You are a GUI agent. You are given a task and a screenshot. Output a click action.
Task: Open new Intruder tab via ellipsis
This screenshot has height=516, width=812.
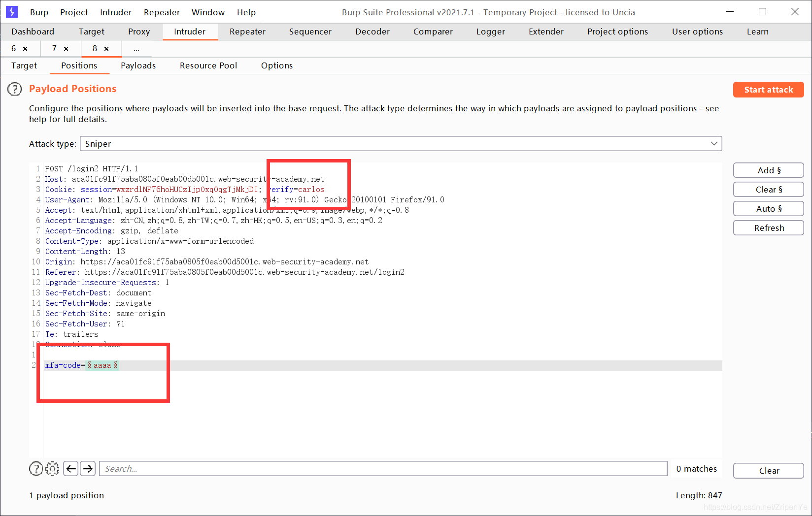pyautogui.click(x=136, y=49)
